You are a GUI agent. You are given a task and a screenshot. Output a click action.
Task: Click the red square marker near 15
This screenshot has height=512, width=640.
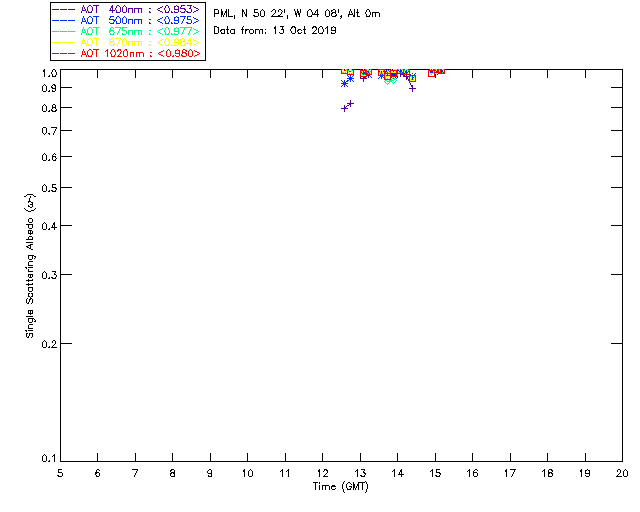pos(431,73)
